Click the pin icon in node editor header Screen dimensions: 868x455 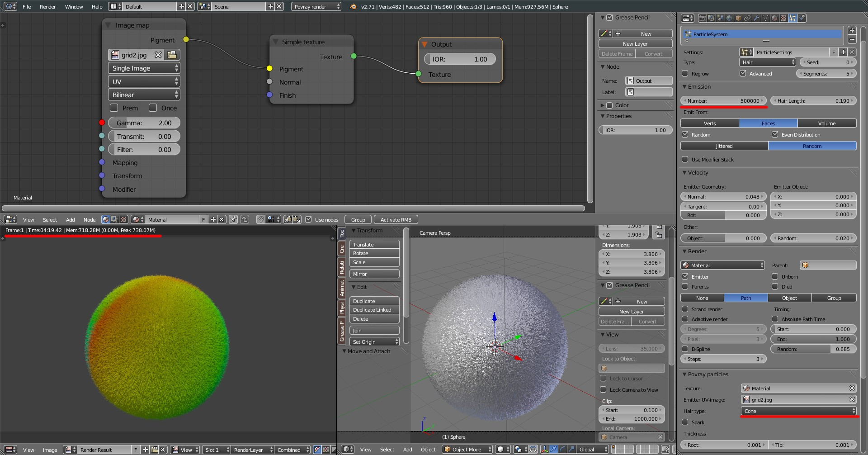pyautogui.click(x=233, y=220)
